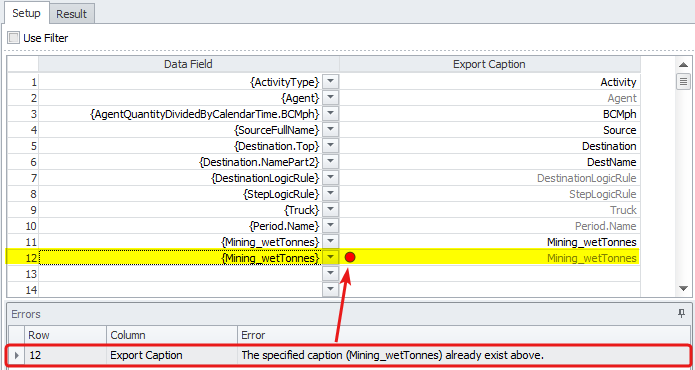695x370 pixels.
Task: Select the greyed Agent export caption cell
Action: tap(489, 98)
